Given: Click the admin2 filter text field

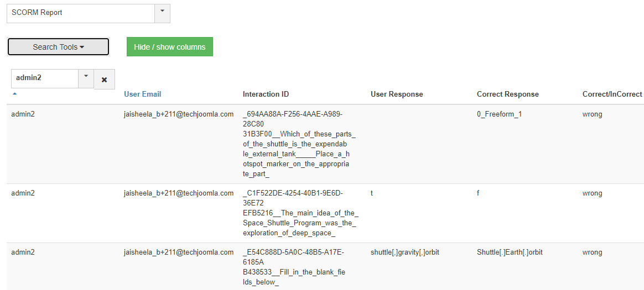Looking at the screenshot, I should tap(44, 78).
